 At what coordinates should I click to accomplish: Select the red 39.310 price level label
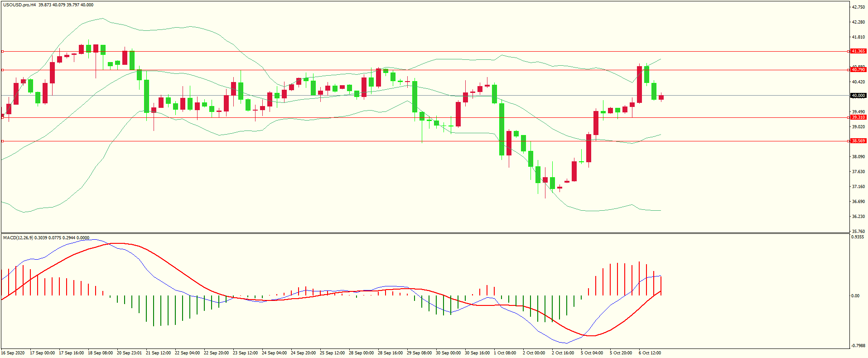click(858, 117)
